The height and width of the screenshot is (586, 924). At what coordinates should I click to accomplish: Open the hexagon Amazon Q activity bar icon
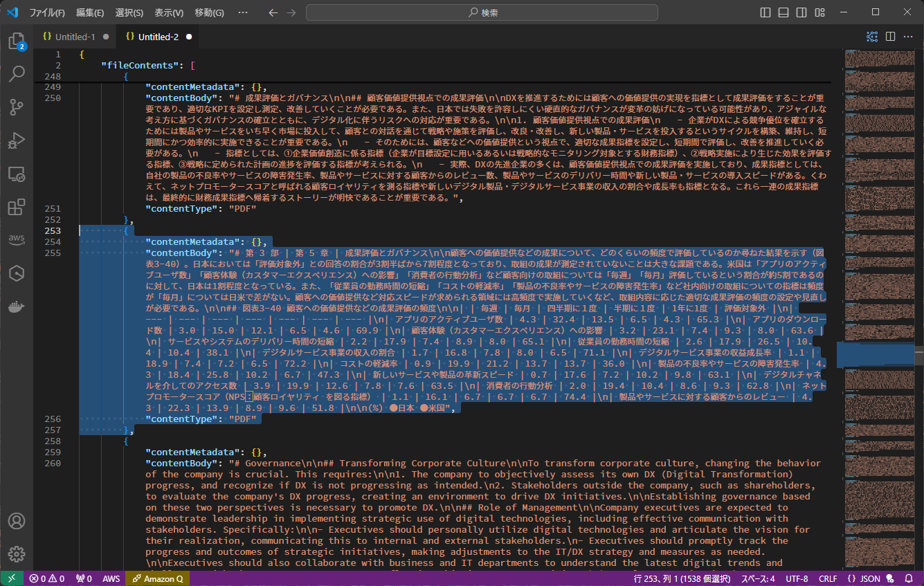tap(17, 273)
